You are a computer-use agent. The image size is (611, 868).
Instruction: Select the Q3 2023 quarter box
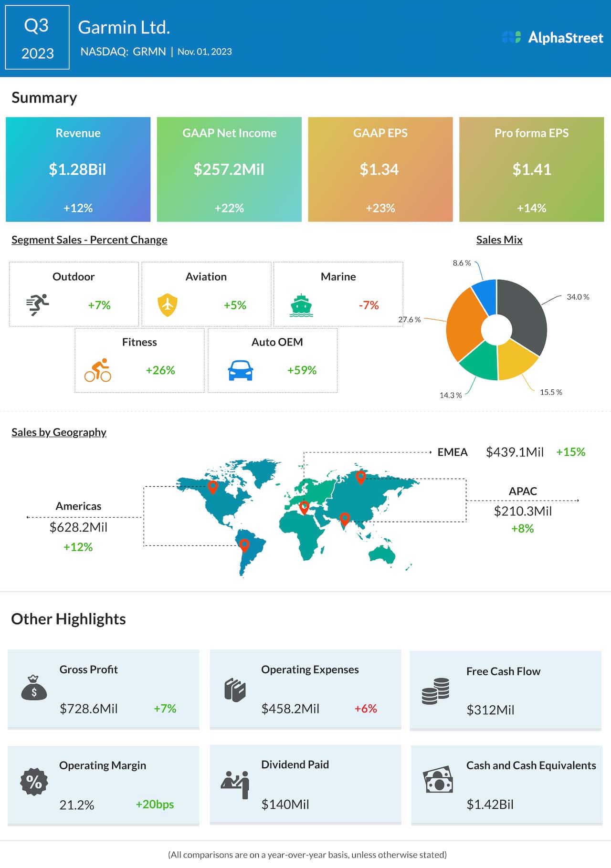[37, 38]
